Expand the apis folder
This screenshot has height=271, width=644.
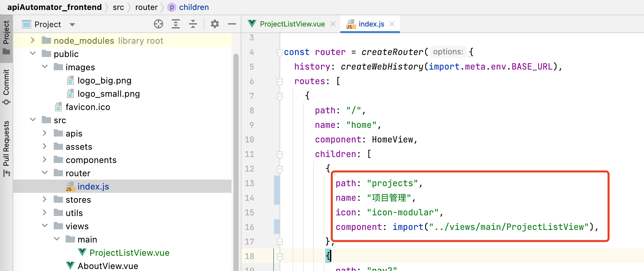click(44, 133)
